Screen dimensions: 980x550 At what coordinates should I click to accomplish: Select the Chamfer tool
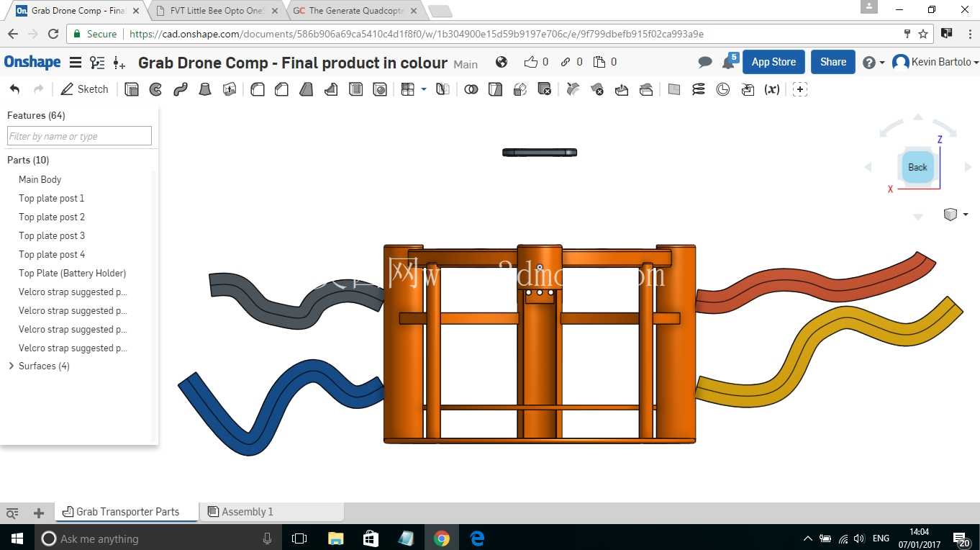tap(282, 89)
